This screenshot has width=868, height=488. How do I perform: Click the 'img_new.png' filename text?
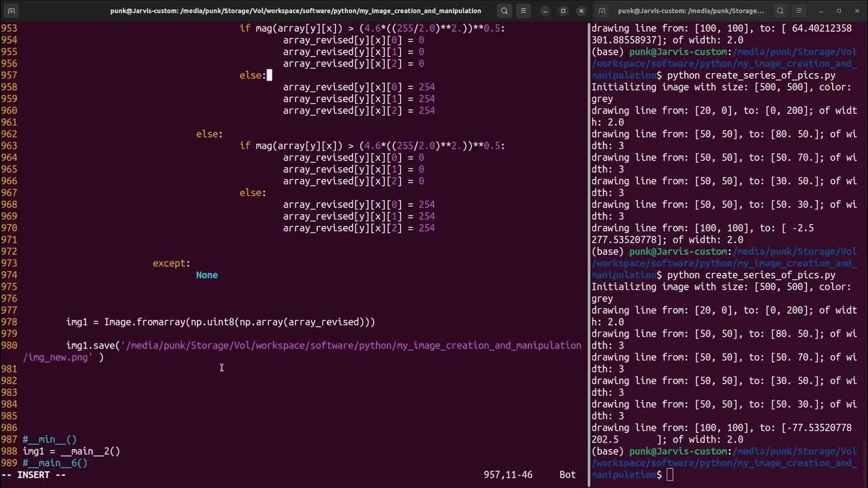[x=60, y=357]
